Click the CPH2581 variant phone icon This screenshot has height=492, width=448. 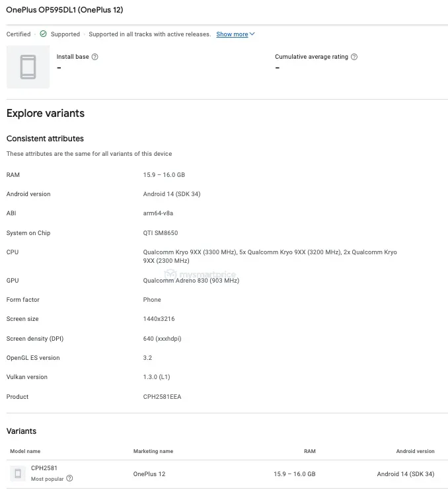point(18,474)
